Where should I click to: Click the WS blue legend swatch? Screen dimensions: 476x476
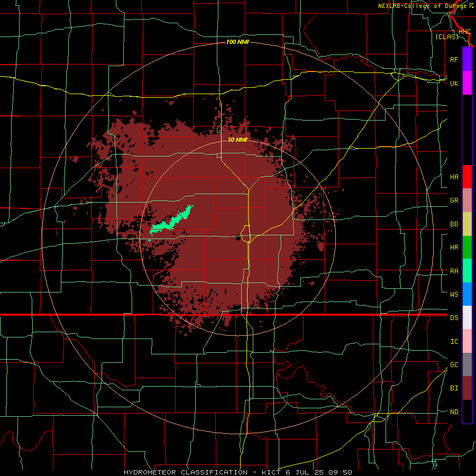pos(467,294)
